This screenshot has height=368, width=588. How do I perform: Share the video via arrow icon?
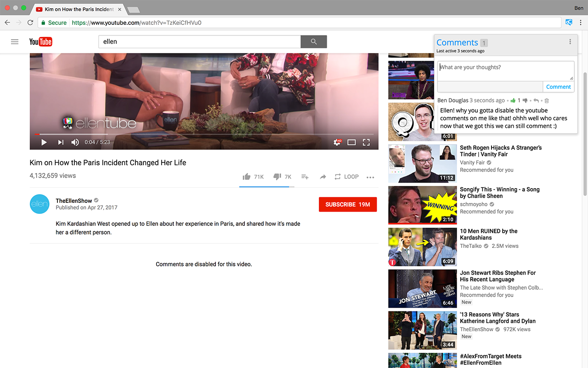(323, 177)
